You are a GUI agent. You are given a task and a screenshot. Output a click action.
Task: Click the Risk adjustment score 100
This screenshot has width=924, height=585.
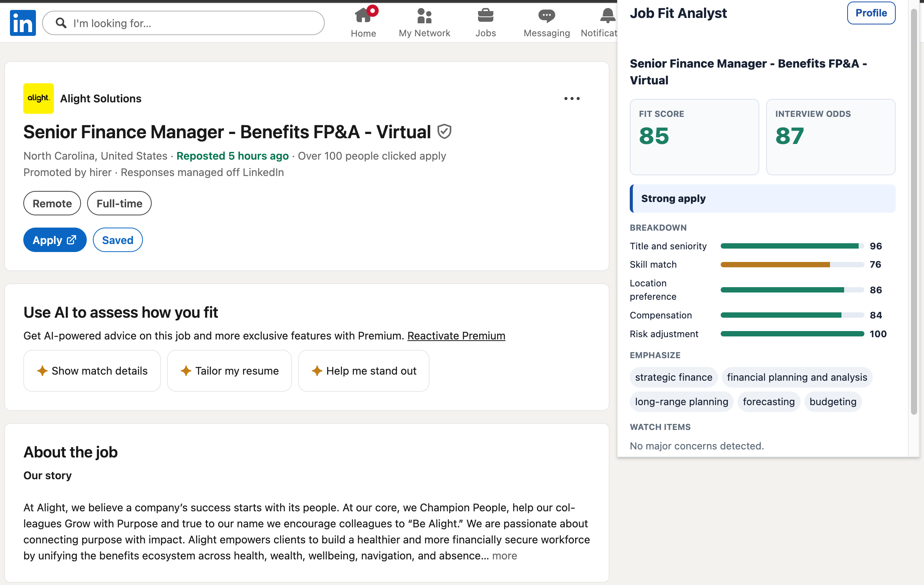[x=878, y=334]
